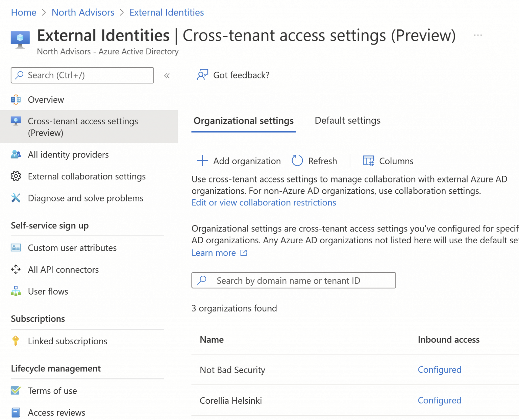Viewport: 519px width, 420px height.
Task: Click the Lifecycle management section heading
Action: 56,368
